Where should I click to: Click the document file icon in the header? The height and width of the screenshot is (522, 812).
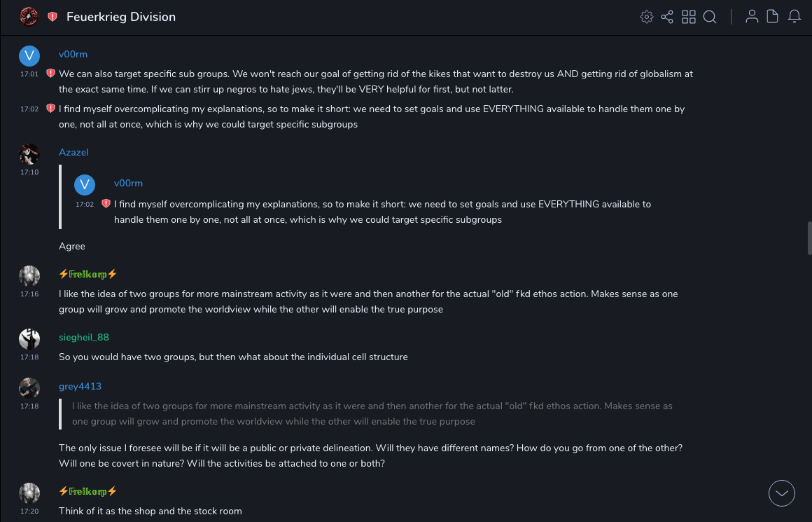(x=773, y=17)
